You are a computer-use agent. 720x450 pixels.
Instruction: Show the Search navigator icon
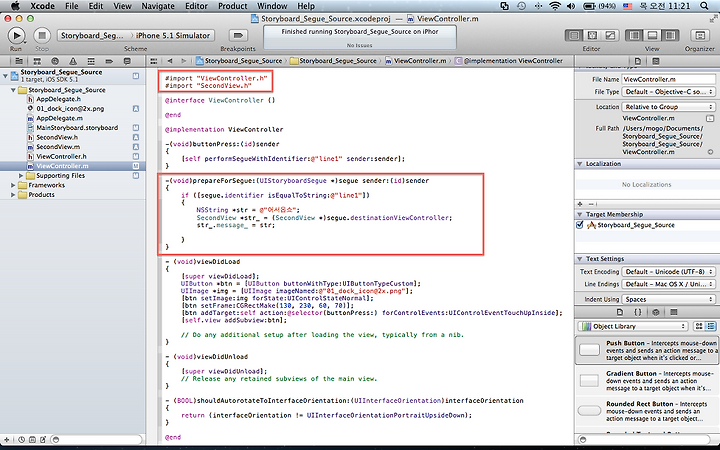(55, 61)
